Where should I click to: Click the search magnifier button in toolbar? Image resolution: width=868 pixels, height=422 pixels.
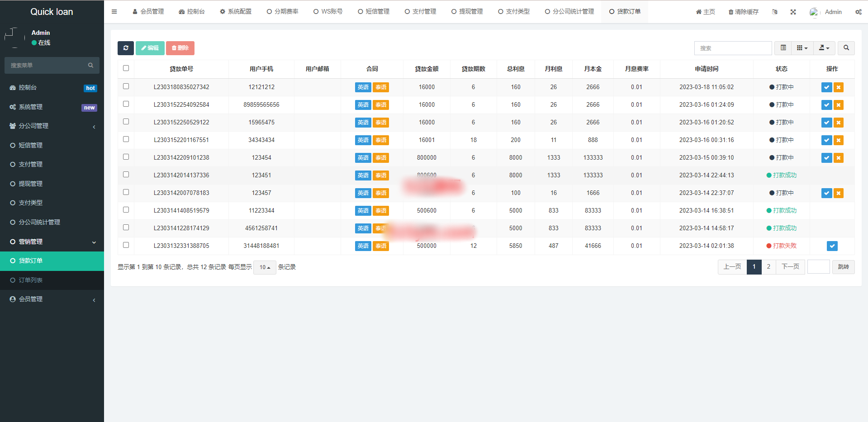click(846, 48)
